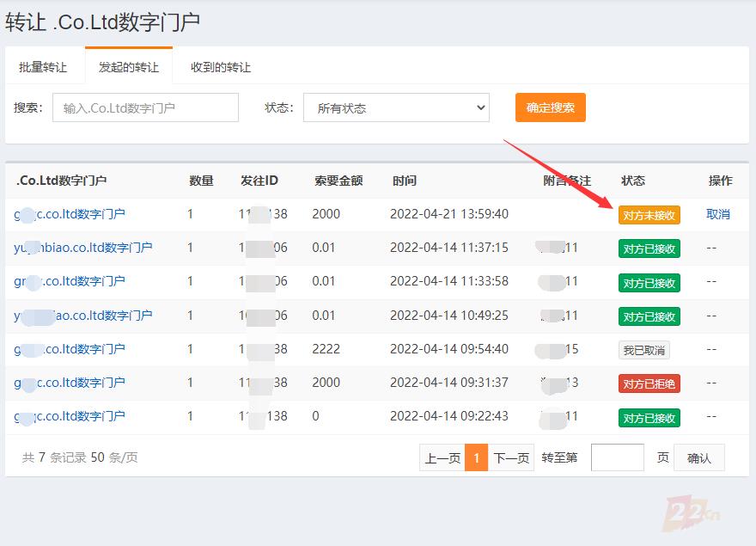Expand the 状态 dropdown showing 所有状态
This screenshot has height=546, width=756.
point(396,107)
